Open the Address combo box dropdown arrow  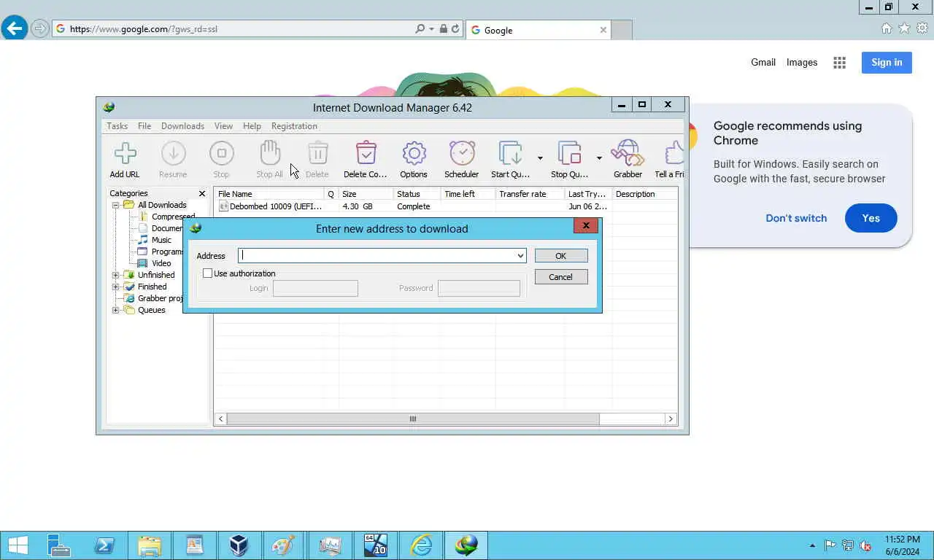[x=520, y=256]
